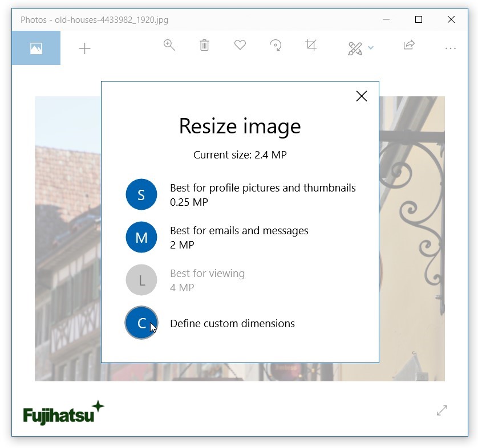Open Edit & Create pencil icon

[x=355, y=48]
